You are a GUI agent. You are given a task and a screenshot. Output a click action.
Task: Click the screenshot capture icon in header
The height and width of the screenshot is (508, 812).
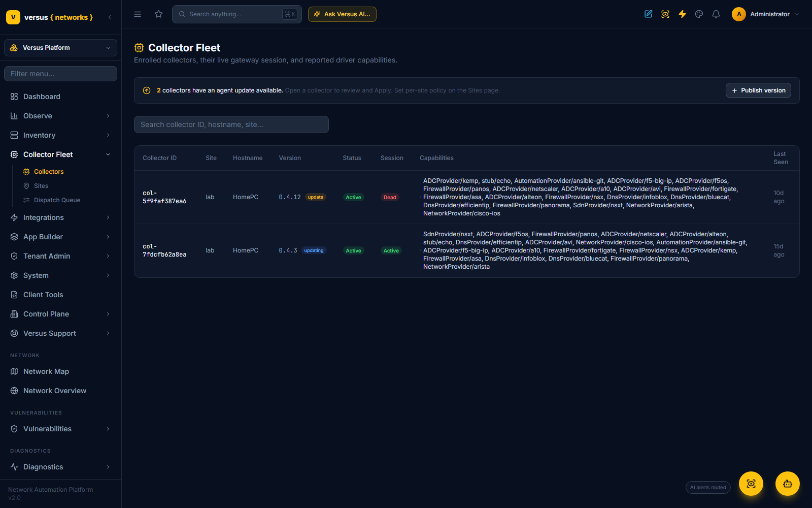coord(665,14)
